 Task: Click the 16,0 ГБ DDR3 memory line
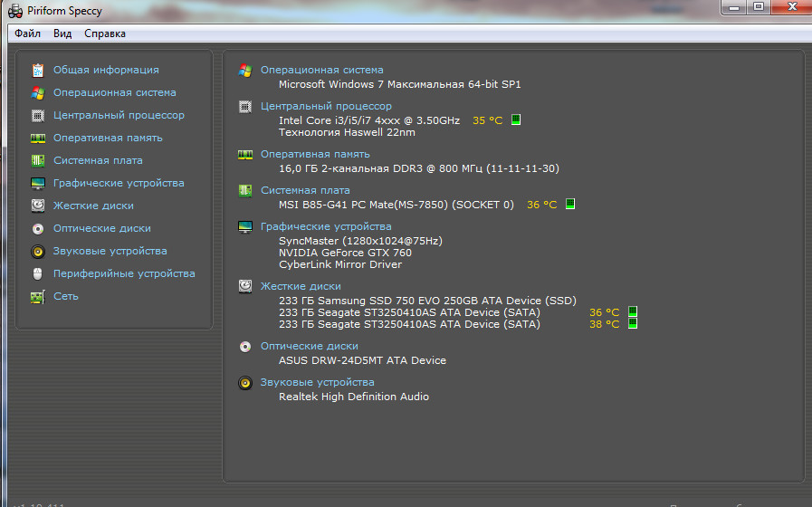[419, 168]
